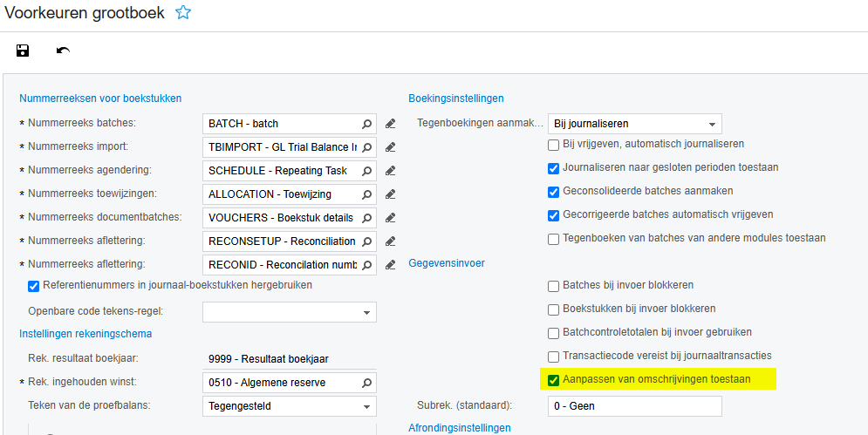Toggle Aanpassen van omschrijvingen toestaan

pos(553,380)
